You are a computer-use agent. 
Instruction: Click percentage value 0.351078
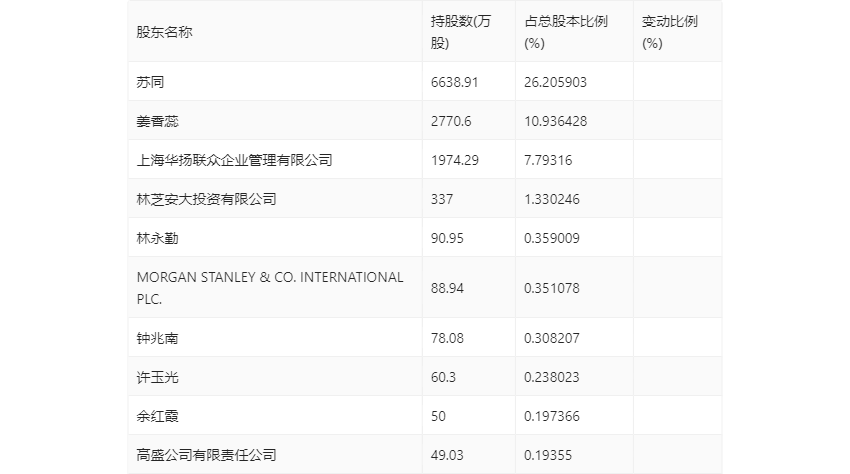[552, 288]
